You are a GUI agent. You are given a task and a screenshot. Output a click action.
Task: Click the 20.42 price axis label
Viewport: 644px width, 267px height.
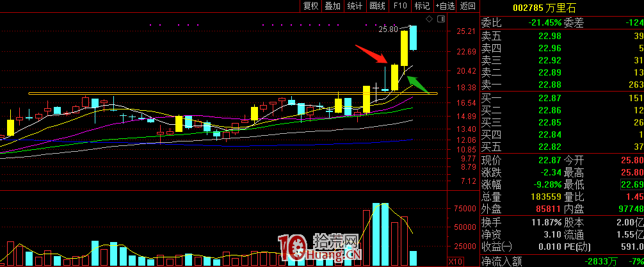point(466,71)
